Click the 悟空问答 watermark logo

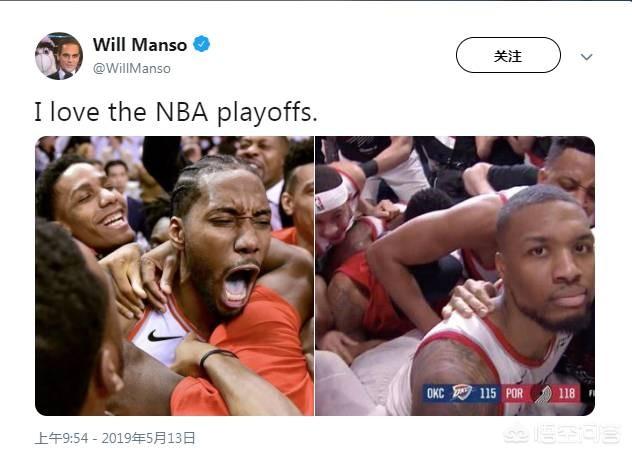tap(563, 434)
